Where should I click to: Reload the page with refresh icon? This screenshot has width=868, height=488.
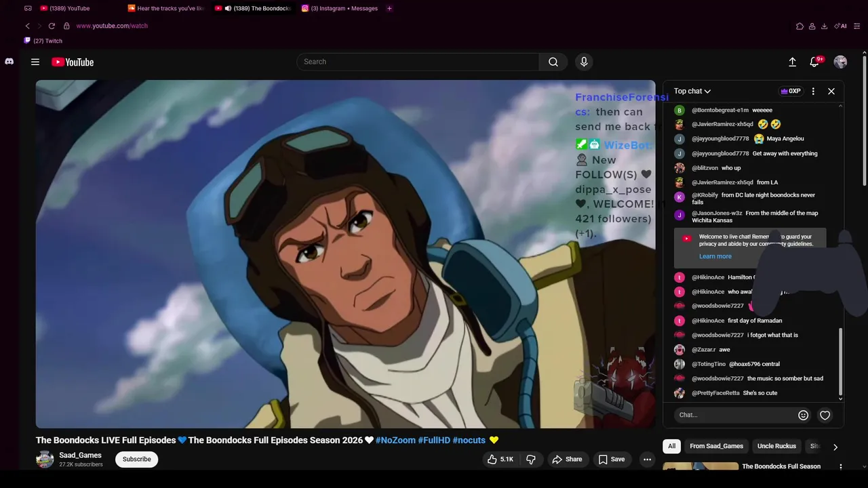[x=52, y=26]
